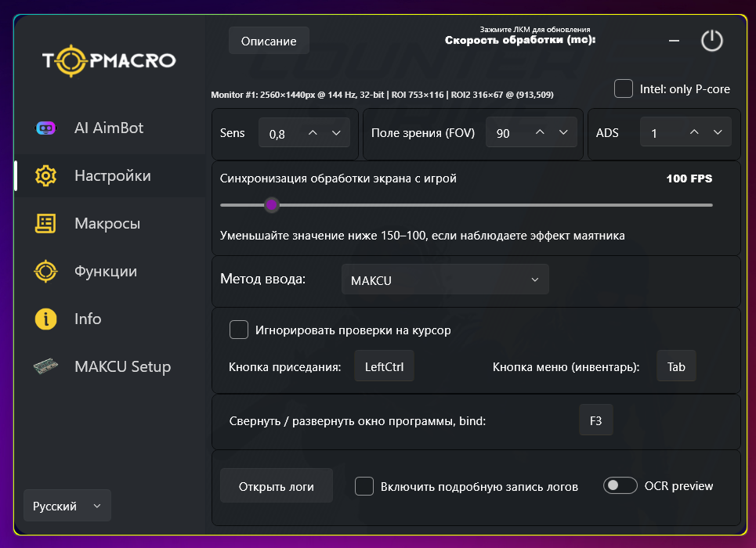Click the Info circle icon
This screenshot has width=756, height=548.
click(46, 319)
